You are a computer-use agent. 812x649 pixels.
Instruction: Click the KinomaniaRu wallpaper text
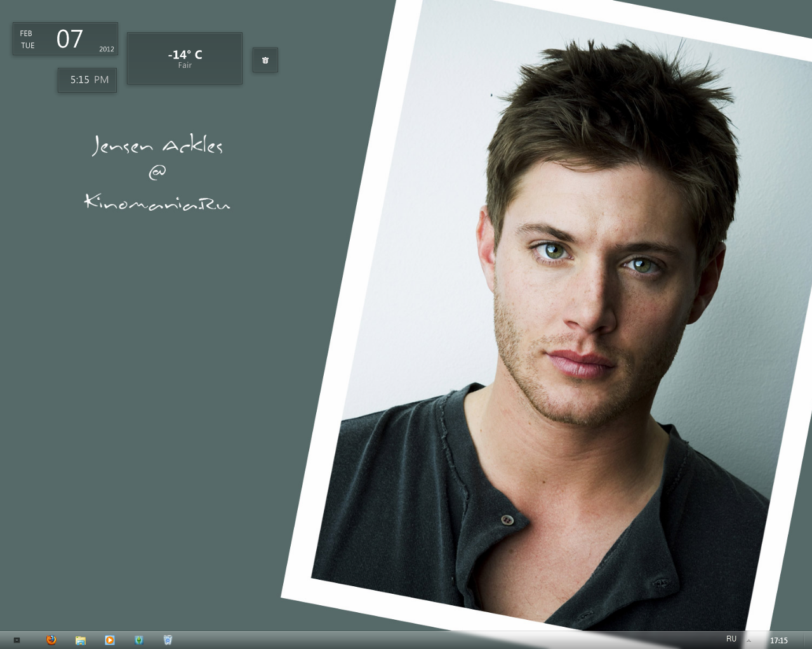157,202
